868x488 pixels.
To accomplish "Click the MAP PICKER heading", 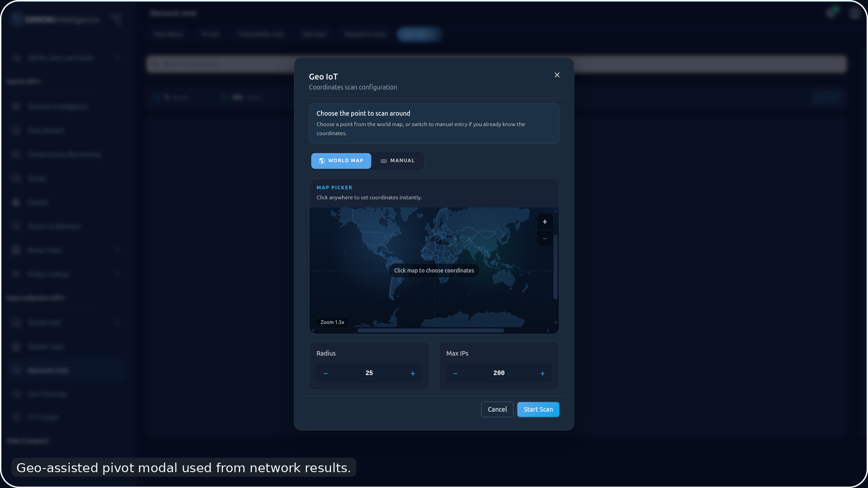I will point(334,188).
